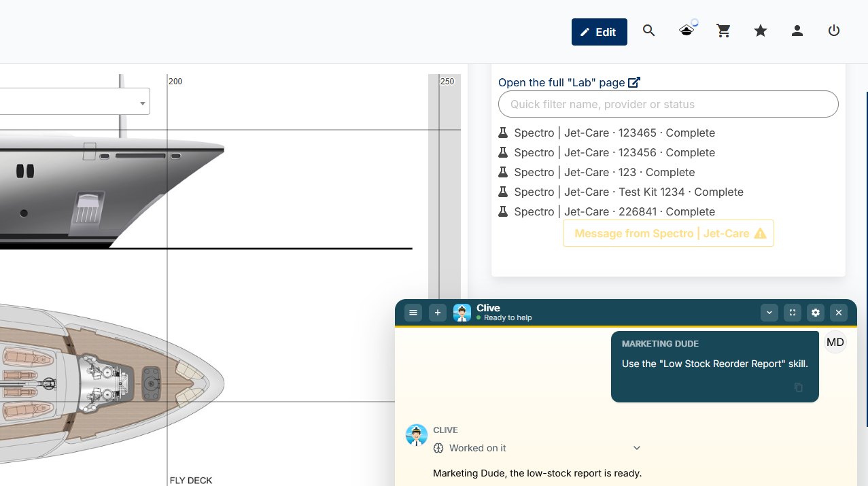
Task: Open the shopping cart icon
Action: click(x=723, y=31)
